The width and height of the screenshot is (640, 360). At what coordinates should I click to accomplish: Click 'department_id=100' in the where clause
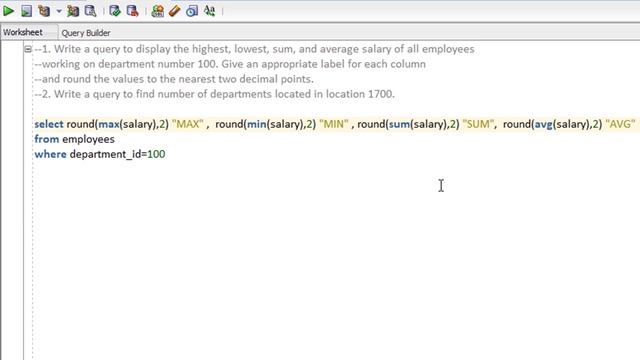pos(118,154)
